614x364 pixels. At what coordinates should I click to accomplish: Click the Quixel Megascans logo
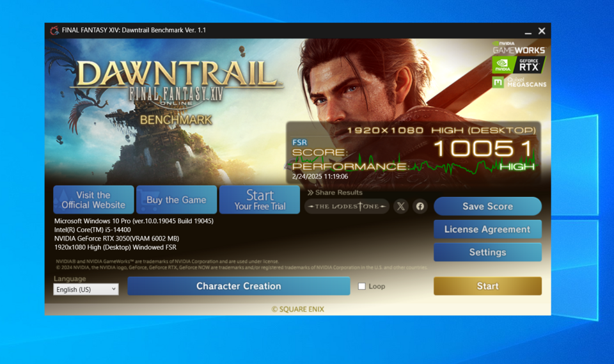point(519,83)
